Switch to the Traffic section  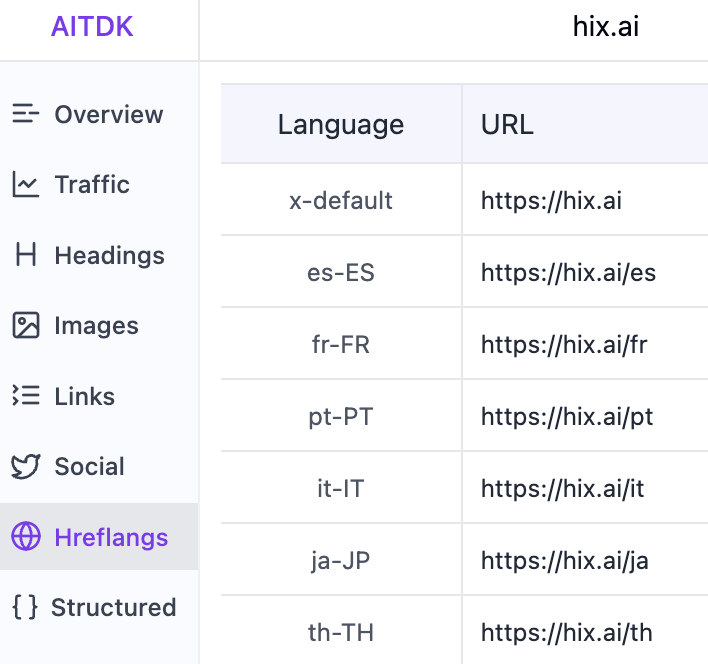[x=92, y=185]
